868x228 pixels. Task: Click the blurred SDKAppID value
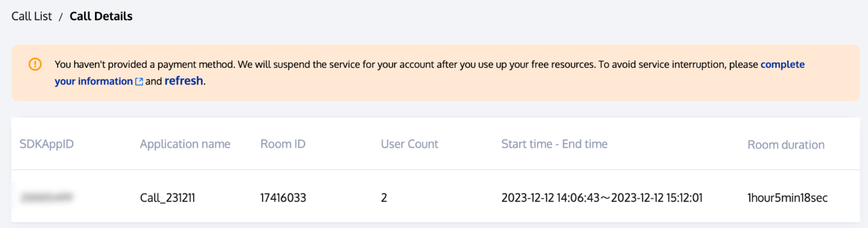(x=46, y=197)
